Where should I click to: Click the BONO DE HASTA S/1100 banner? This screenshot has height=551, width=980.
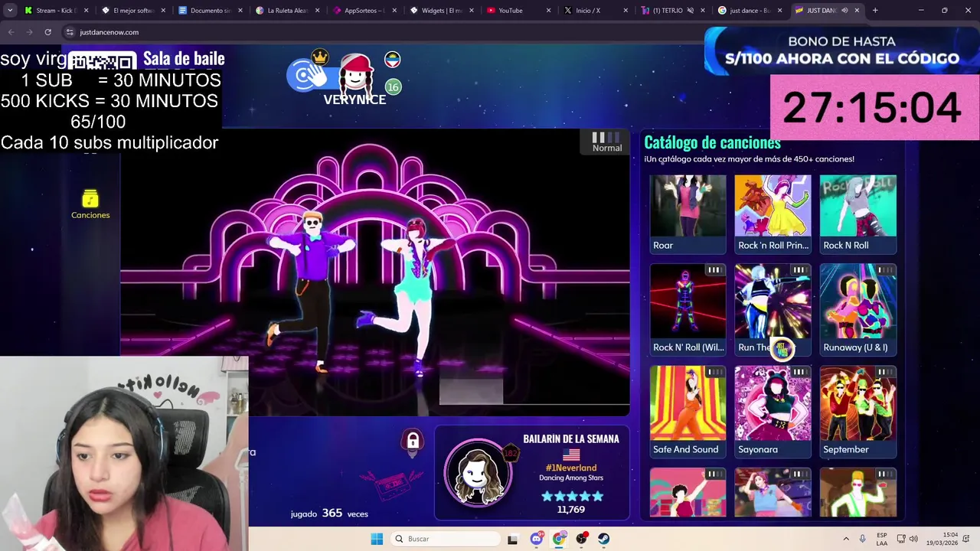coord(842,51)
